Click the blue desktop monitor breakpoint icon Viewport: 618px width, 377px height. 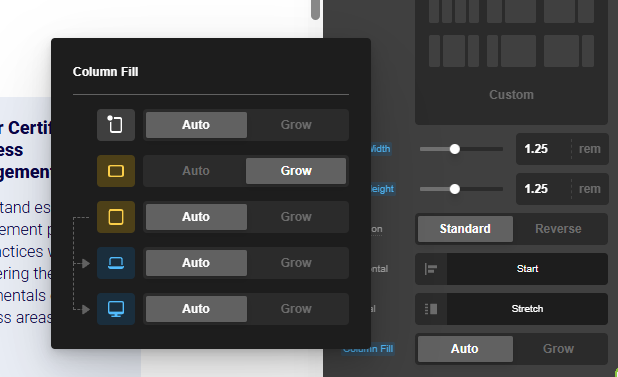(116, 309)
